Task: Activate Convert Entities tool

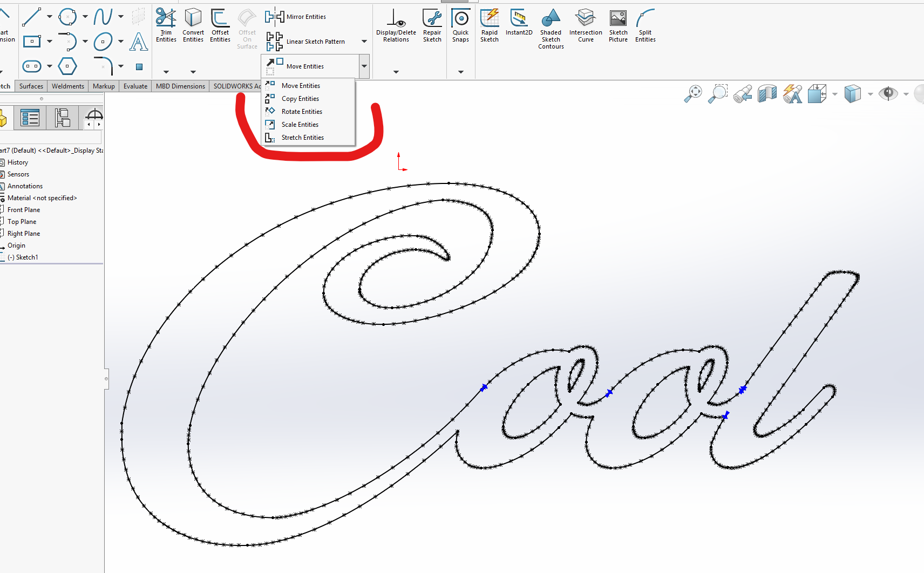Action: tap(193, 25)
